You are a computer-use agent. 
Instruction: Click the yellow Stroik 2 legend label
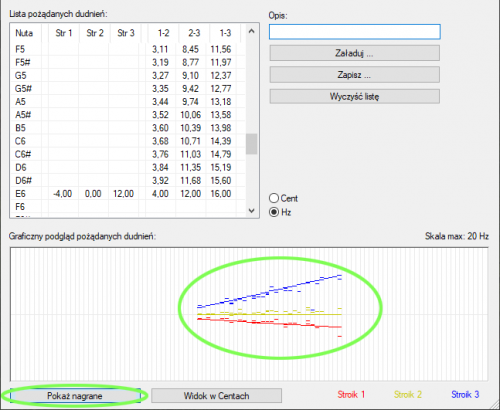tap(408, 395)
